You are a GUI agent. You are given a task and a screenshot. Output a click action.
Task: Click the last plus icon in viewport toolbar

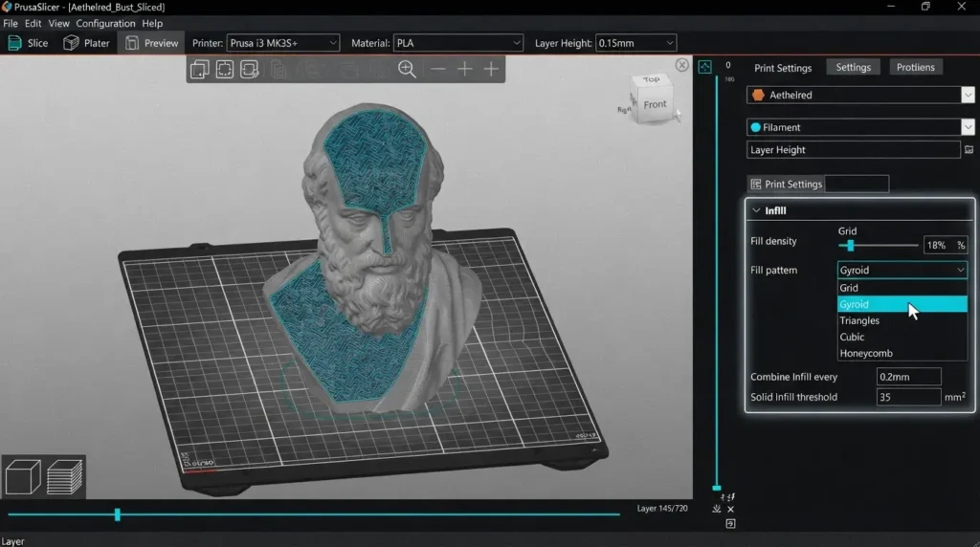coord(491,69)
